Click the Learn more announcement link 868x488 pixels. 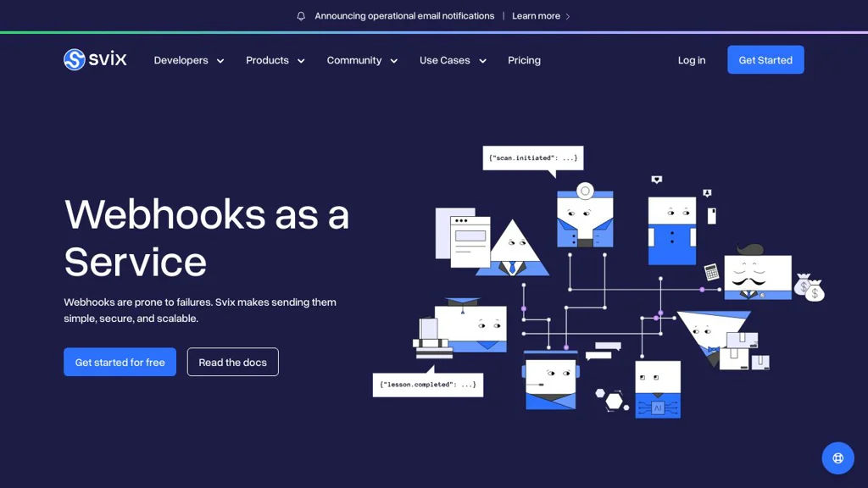coord(536,16)
